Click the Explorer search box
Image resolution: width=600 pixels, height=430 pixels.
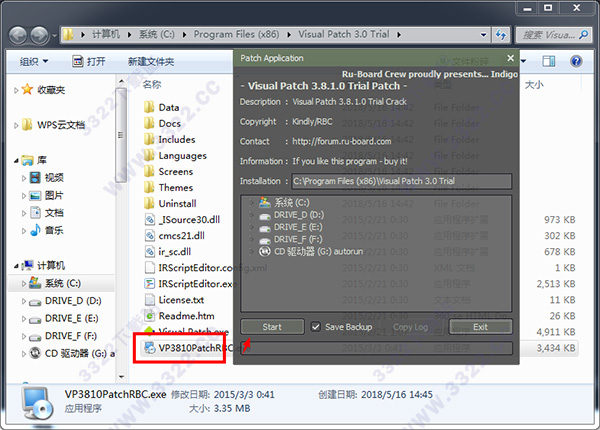coord(552,35)
